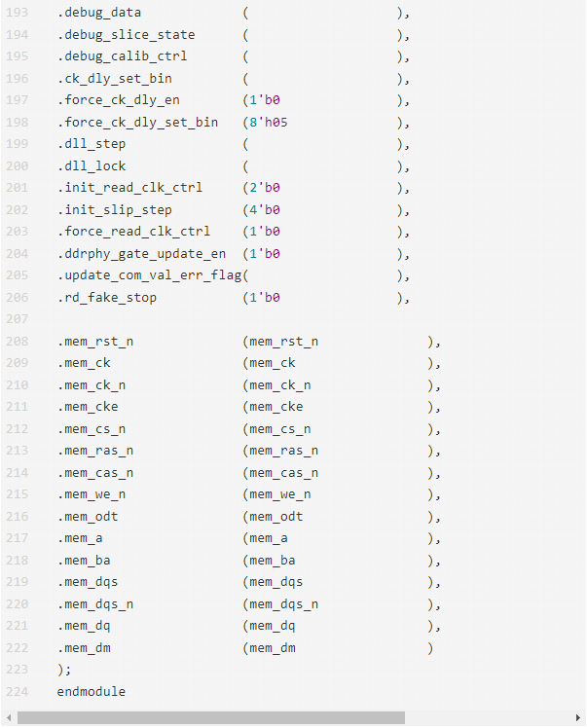The height and width of the screenshot is (728, 587).
Task: Place cursor on .debug_data port name
Action: tap(99, 13)
